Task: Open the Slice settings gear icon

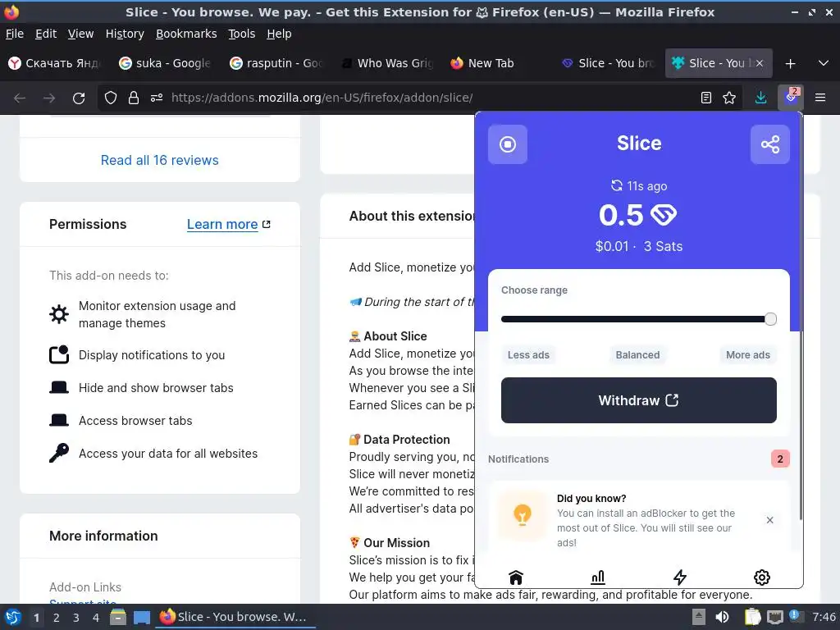Action: 762,577
